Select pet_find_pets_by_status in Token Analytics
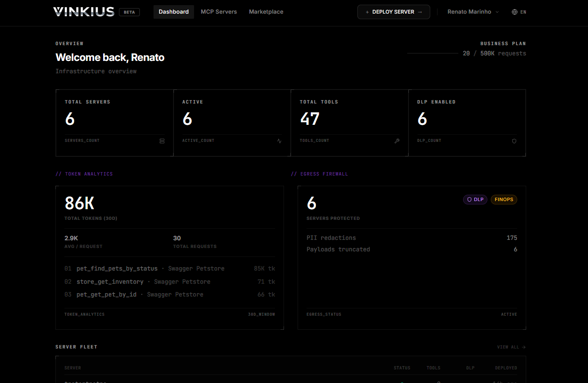This screenshot has height=383, width=588. (117, 268)
